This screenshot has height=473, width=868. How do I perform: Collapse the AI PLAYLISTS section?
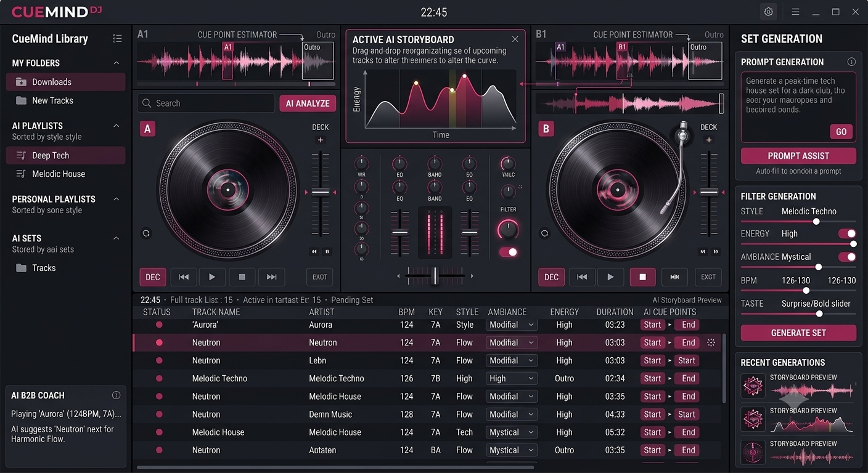tap(116, 126)
